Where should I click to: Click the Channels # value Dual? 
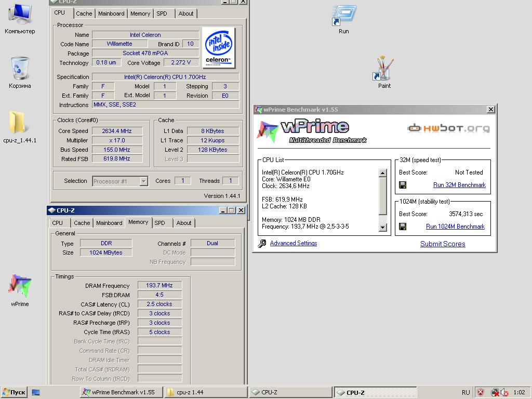pos(212,243)
